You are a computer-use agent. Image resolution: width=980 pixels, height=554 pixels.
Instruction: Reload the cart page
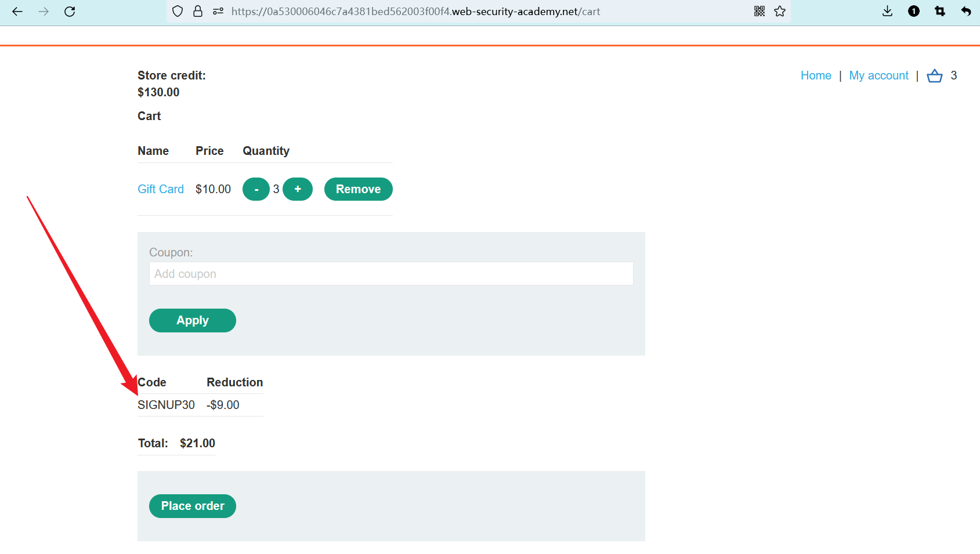tap(70, 12)
